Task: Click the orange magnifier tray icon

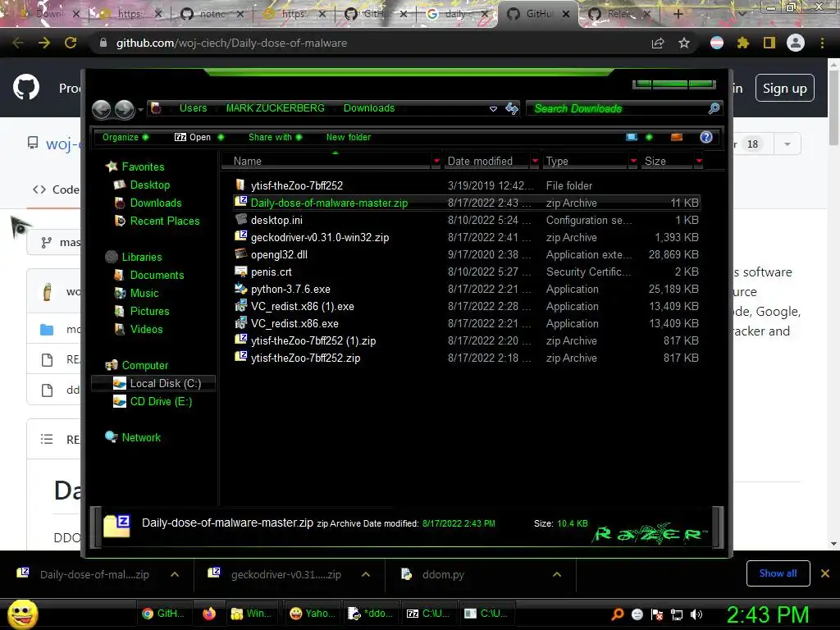Action: pyautogui.click(x=617, y=614)
